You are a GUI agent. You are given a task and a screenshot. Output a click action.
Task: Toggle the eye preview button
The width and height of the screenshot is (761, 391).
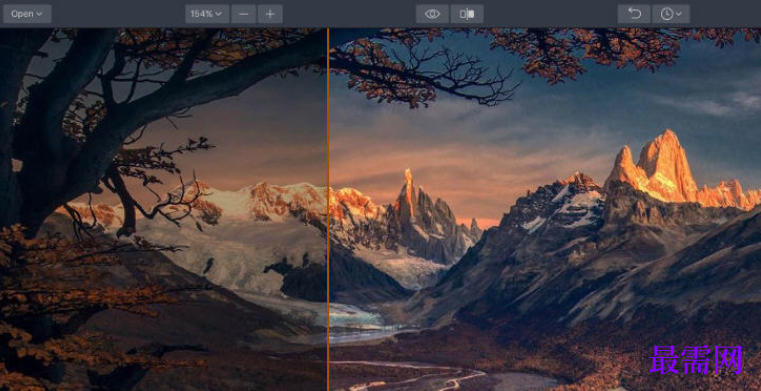click(x=432, y=14)
